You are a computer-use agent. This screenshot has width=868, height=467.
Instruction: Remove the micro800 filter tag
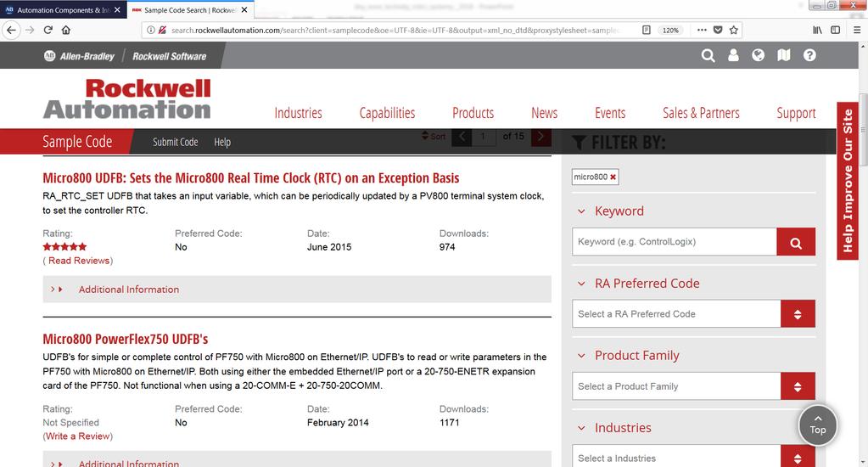pyautogui.click(x=613, y=177)
